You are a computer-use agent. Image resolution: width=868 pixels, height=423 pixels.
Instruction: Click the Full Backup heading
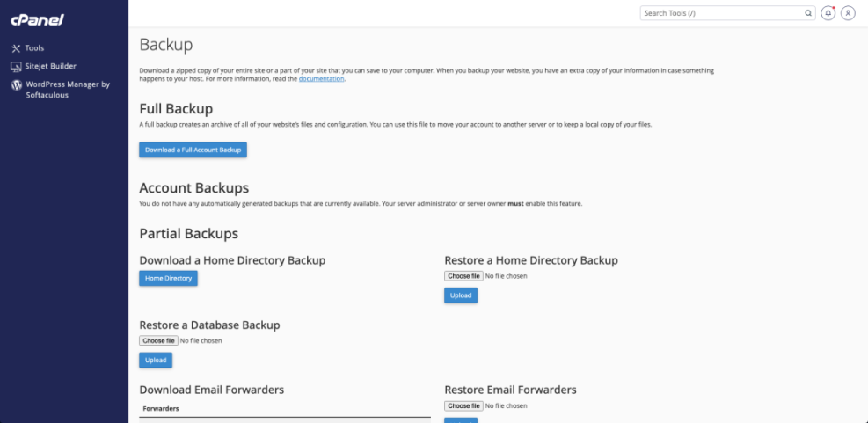point(176,108)
